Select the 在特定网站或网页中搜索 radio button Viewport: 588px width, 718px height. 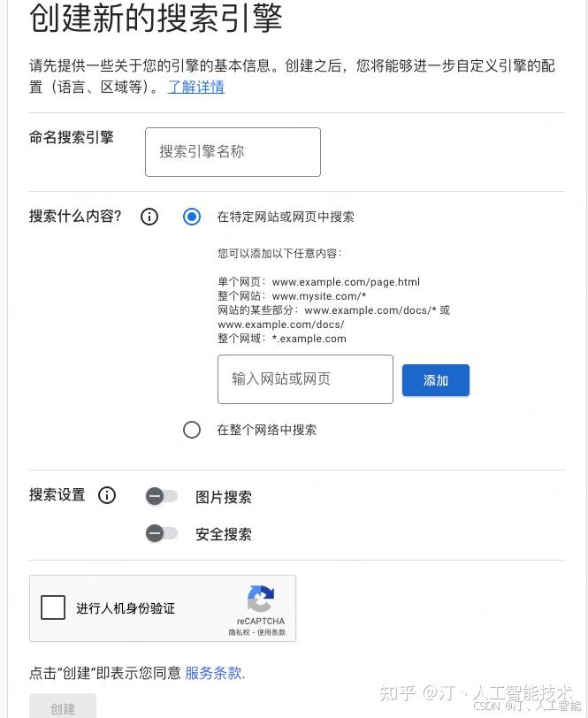(192, 217)
